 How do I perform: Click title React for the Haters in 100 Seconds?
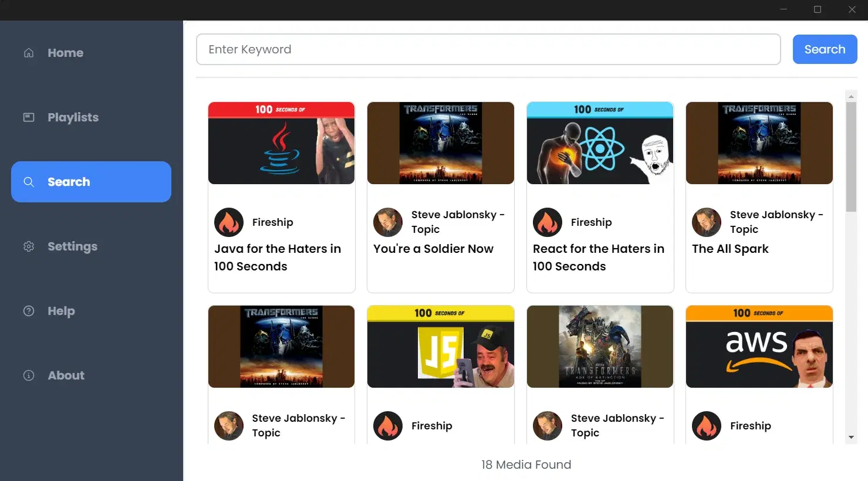[599, 258]
